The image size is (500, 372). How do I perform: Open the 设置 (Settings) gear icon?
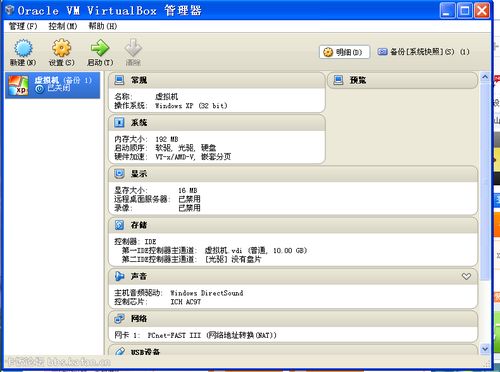pos(62,48)
